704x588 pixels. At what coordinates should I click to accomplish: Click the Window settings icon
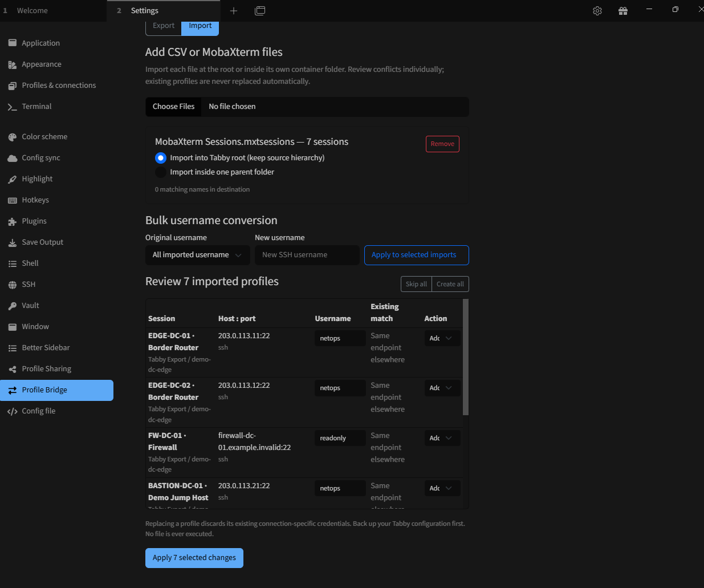coord(12,327)
